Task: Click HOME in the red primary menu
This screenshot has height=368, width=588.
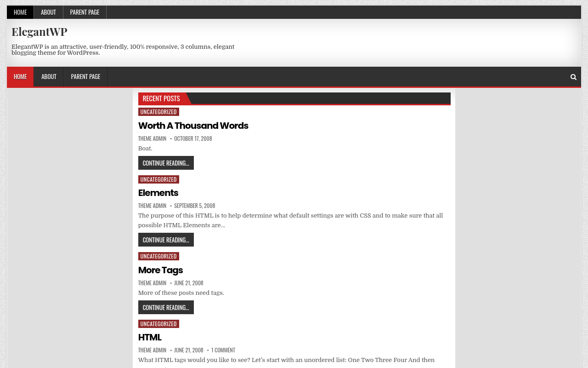Action: pos(20,77)
